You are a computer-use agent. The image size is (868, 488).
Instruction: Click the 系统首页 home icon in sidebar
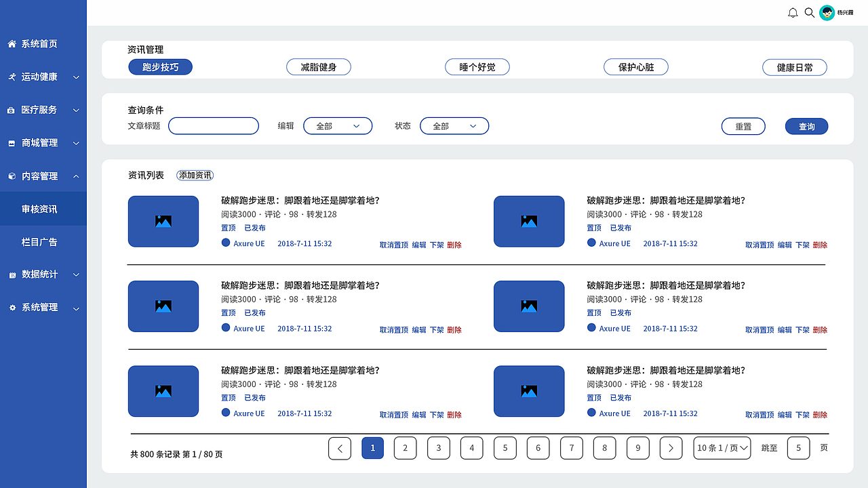[x=11, y=43]
